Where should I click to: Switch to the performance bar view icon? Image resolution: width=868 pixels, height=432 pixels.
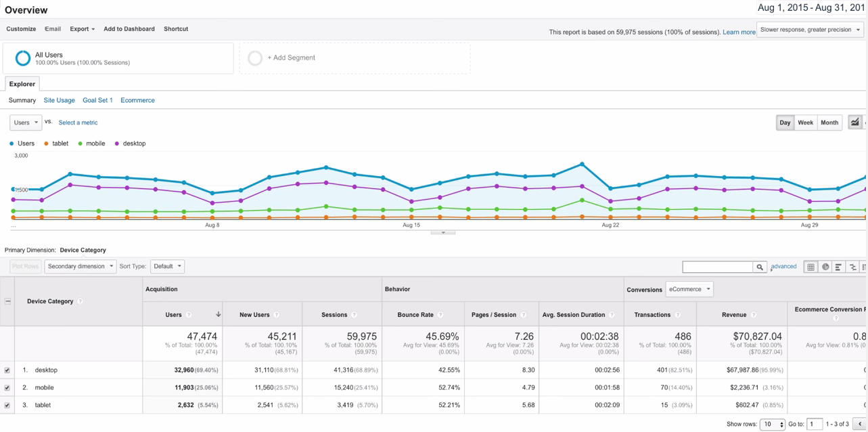tap(838, 267)
